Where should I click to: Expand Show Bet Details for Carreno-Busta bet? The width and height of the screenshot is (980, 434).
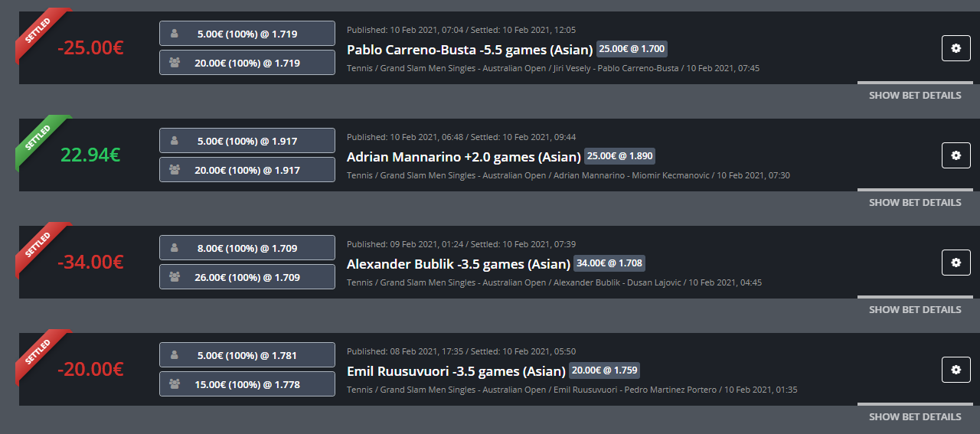tap(915, 95)
